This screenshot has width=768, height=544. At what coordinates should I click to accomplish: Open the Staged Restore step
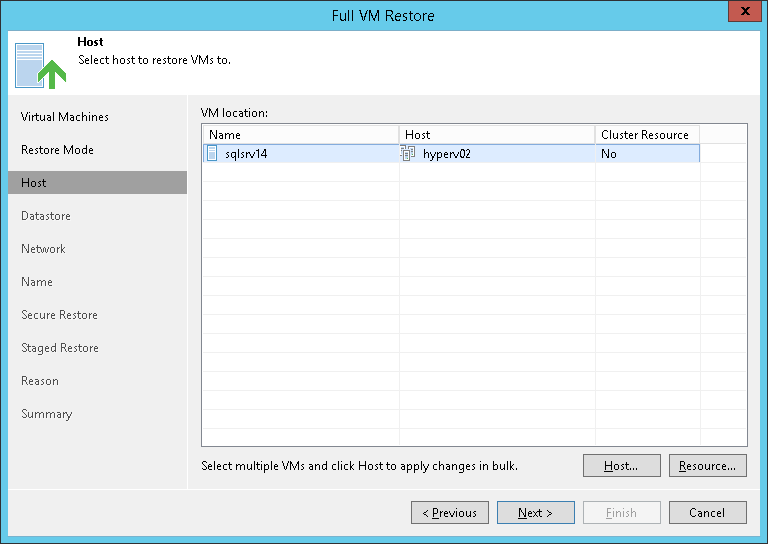tap(59, 348)
